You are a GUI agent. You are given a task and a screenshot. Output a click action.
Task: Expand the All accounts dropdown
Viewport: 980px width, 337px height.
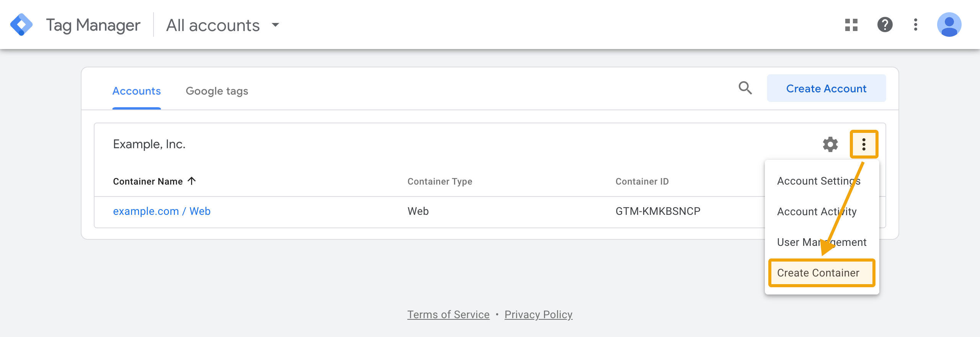click(222, 25)
